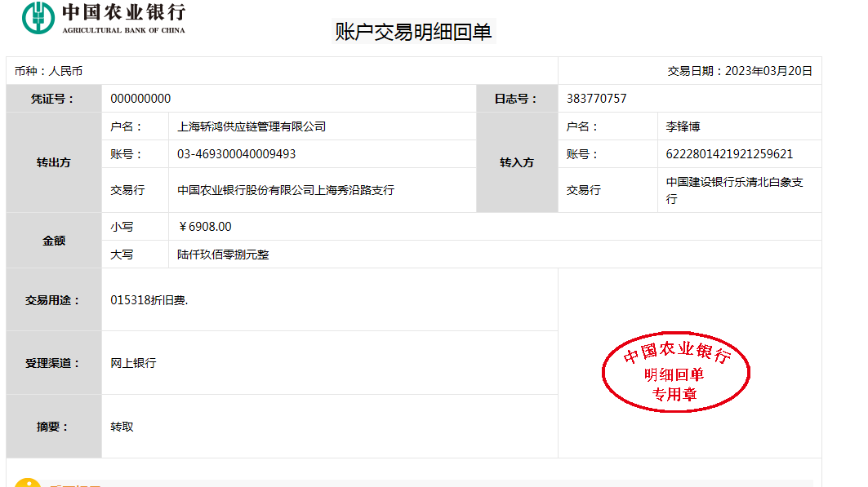This screenshot has width=868, height=487.
Task: Click the summary value 转取
Action: (x=122, y=427)
